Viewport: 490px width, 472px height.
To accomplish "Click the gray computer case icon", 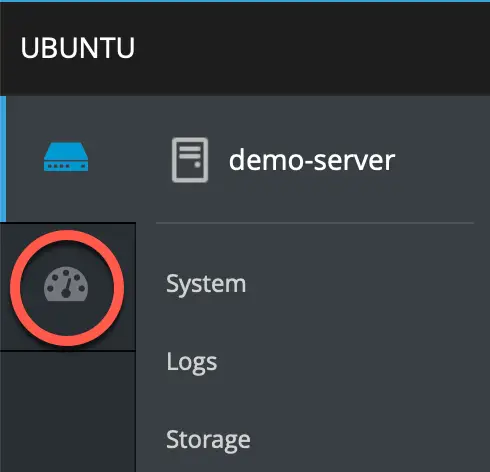I will (190, 160).
